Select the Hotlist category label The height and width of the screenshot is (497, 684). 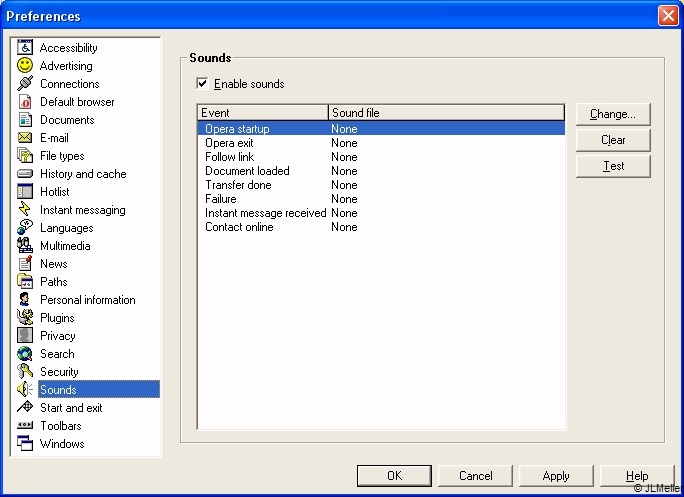point(55,192)
